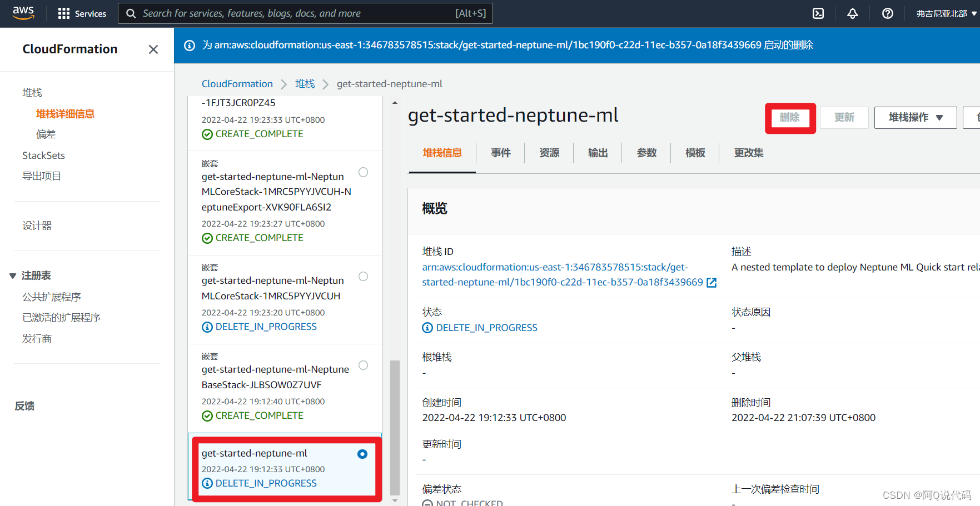Click check icon of NeptuneExport CREATE_COMPLETE status
Viewport: 980px width, 506px height.
tap(207, 238)
